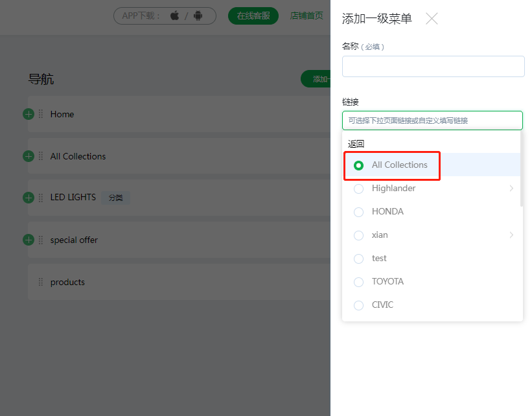Select the TOYOTA radio option

[358, 282]
